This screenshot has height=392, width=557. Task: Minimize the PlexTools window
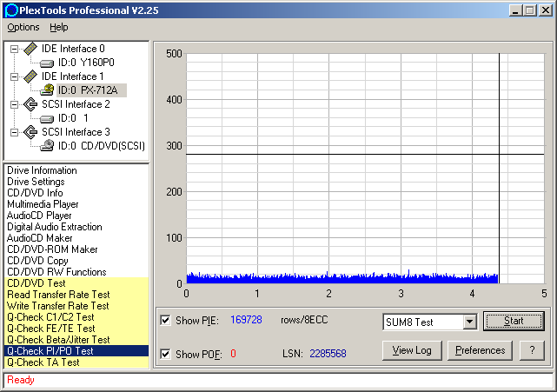(516, 10)
